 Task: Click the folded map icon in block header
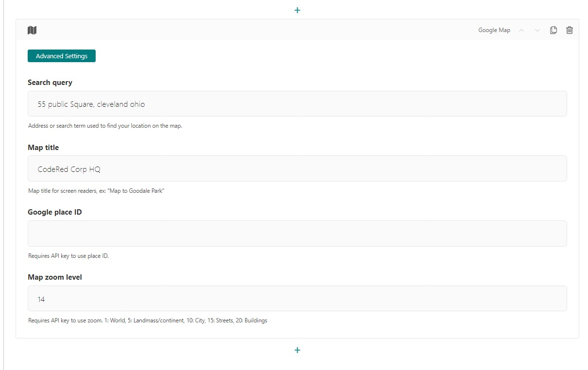pos(32,30)
